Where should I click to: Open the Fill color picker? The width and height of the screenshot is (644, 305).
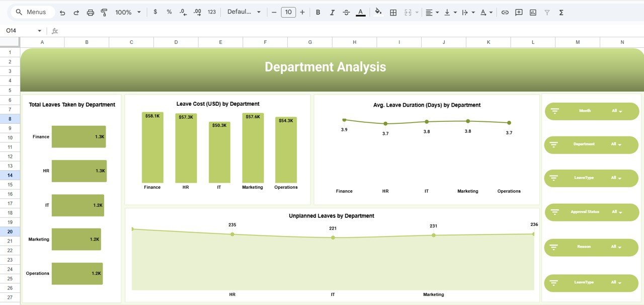point(378,12)
